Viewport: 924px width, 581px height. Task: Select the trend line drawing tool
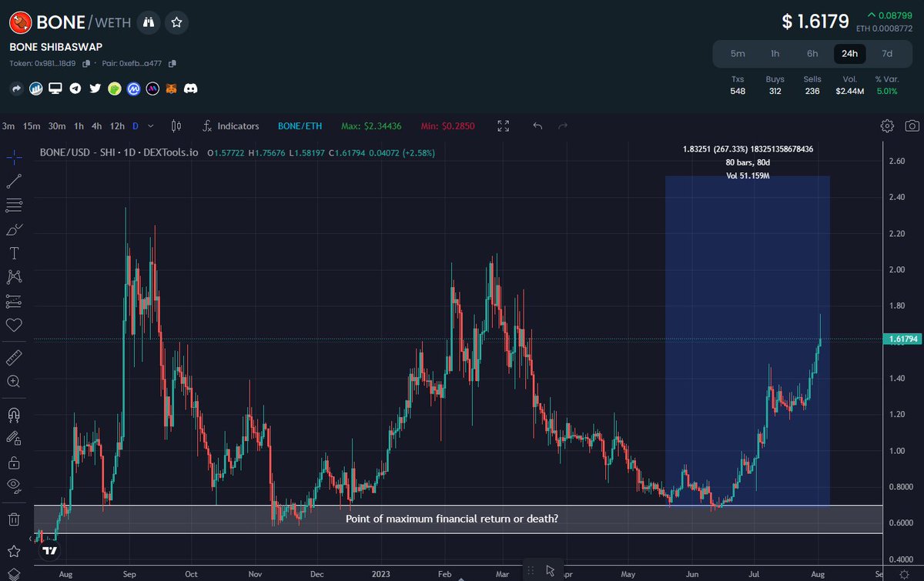click(14, 182)
